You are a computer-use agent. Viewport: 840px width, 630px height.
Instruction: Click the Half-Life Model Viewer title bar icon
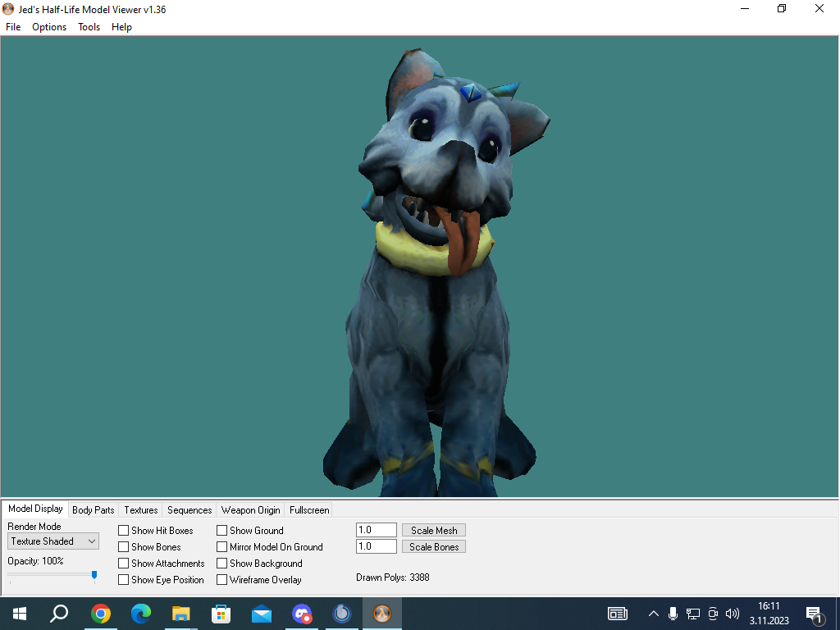point(8,9)
